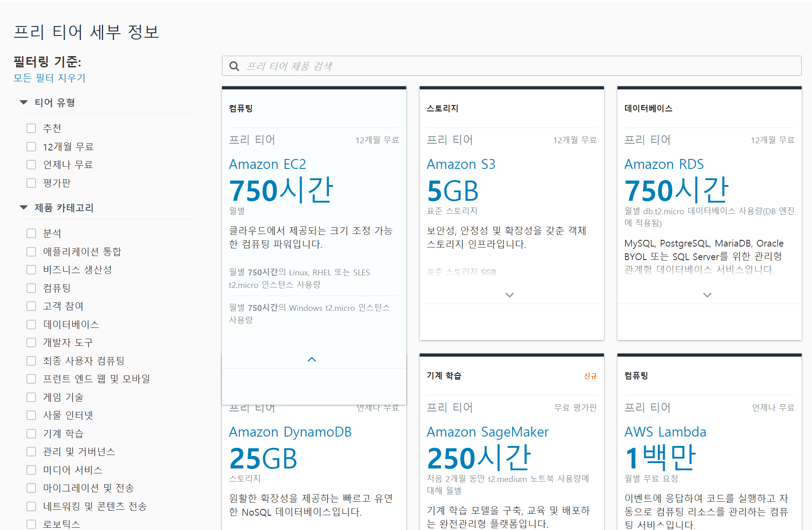
Task: Click the 신규 badge on 기계 학습 card
Action: pos(590,376)
